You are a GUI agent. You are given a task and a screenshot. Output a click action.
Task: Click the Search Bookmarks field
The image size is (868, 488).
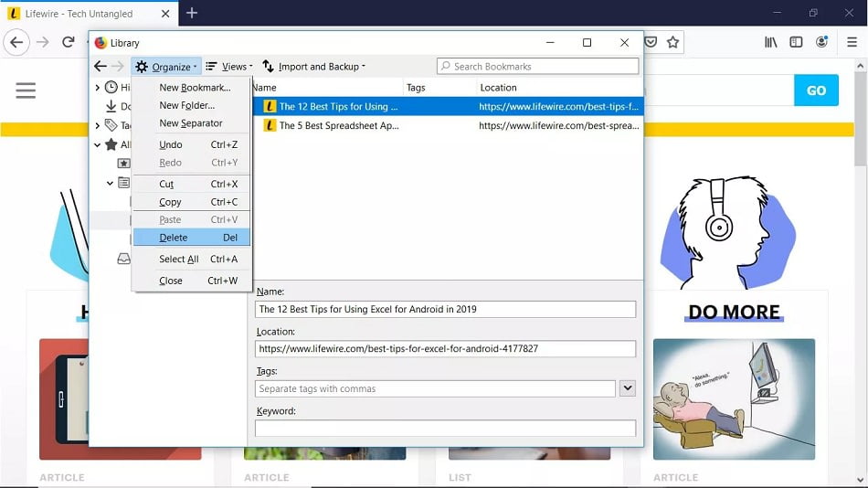point(537,67)
